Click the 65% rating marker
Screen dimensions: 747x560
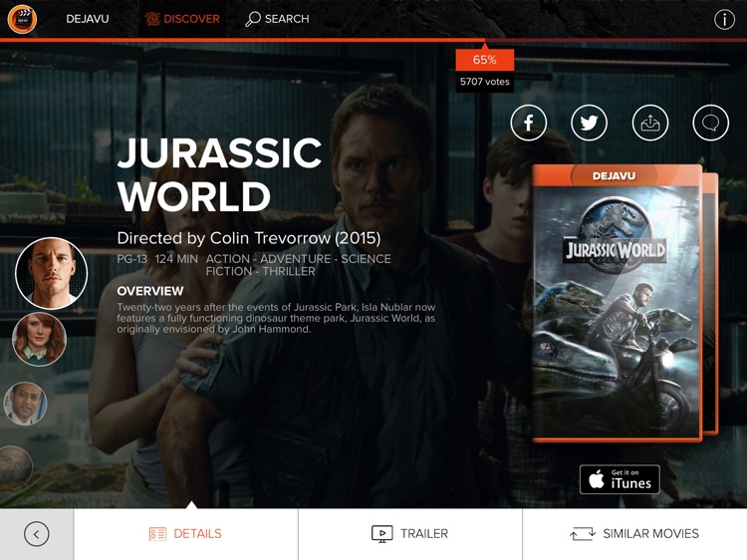484,60
